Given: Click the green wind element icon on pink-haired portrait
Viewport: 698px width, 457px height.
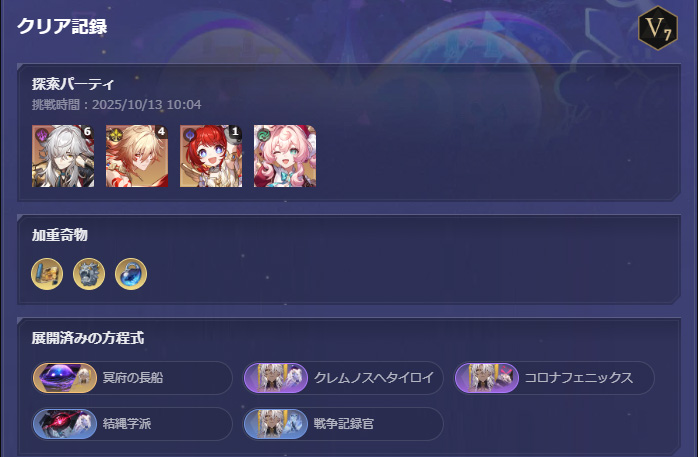Looking at the screenshot, I should [x=263, y=134].
